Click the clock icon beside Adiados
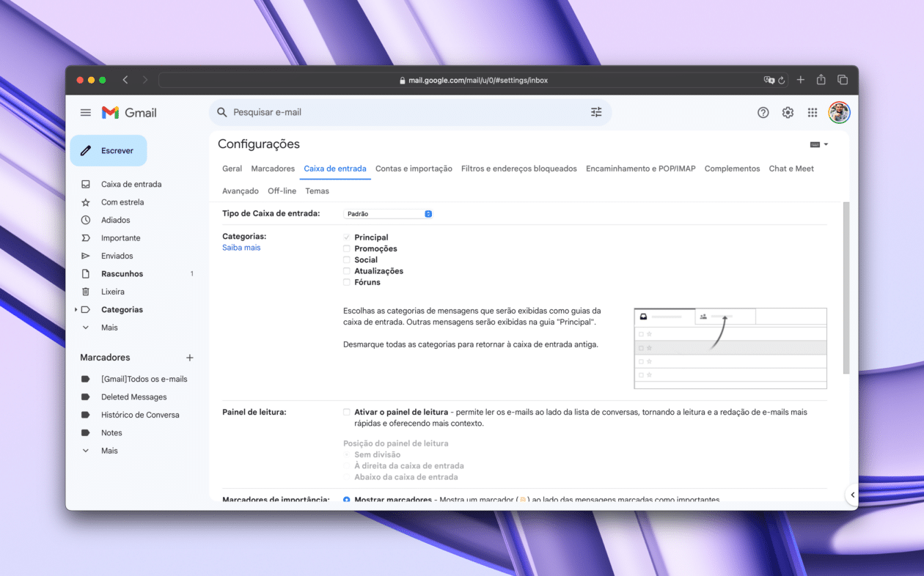Image resolution: width=924 pixels, height=576 pixels. pos(86,220)
